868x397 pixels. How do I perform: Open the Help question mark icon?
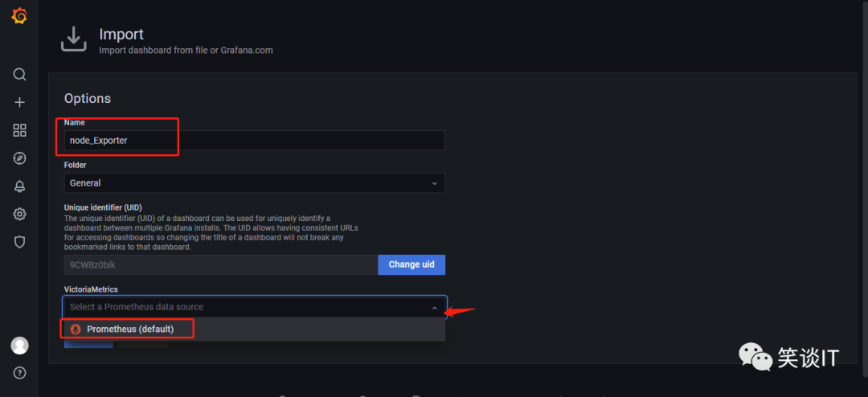(x=19, y=372)
